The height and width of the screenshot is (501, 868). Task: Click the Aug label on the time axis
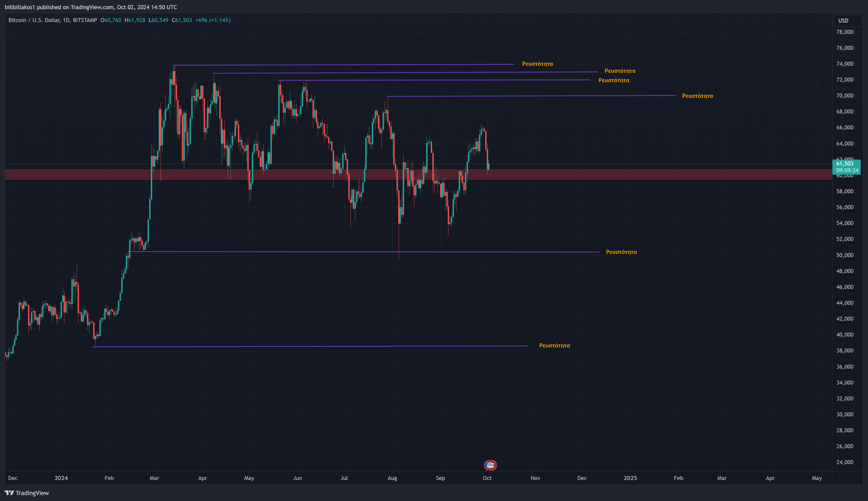coord(392,478)
